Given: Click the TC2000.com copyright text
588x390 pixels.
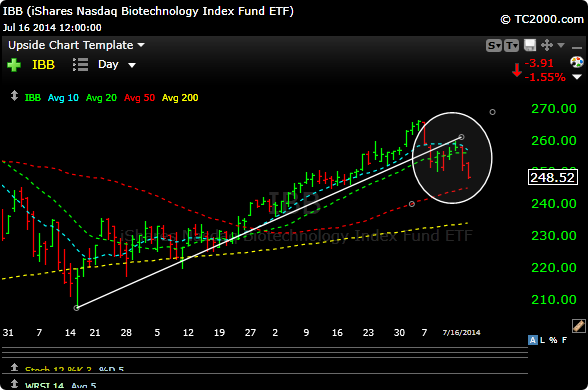Looking at the screenshot, I should tap(542, 20).
